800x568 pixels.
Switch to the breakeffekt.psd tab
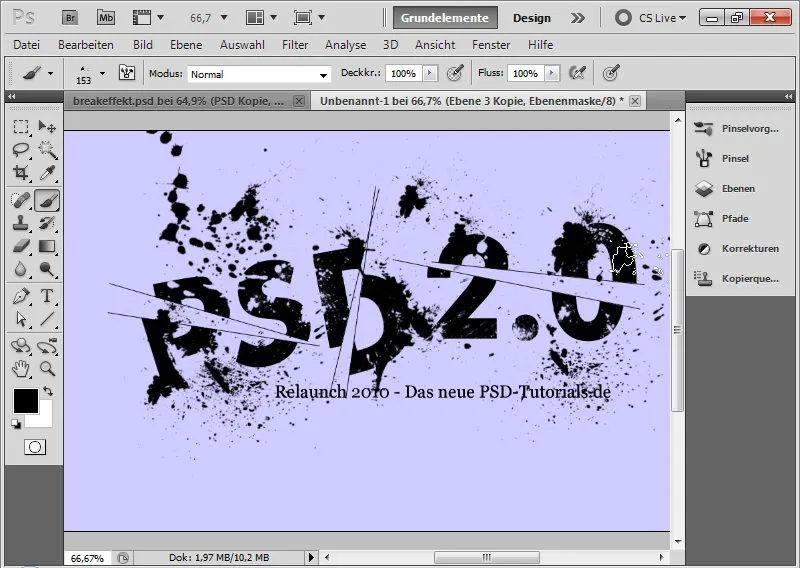tap(178, 101)
